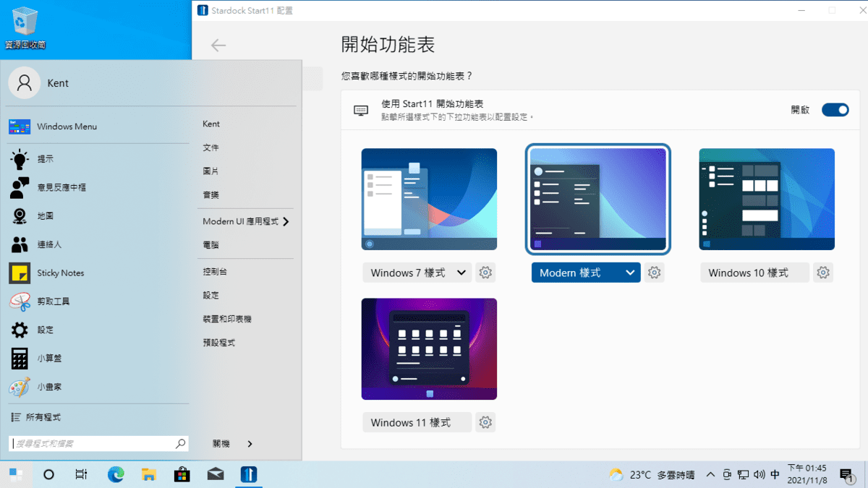Click the back arrow in Start11
868x488 pixels.
coord(218,46)
